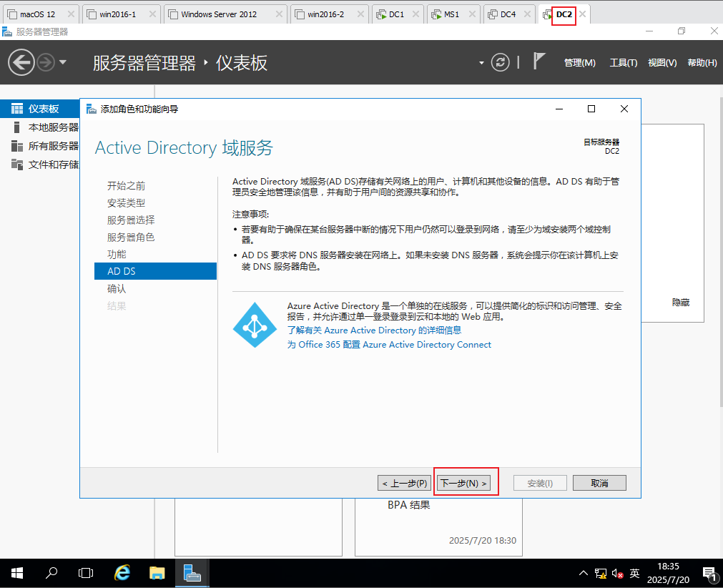Go to 功能 wizard step
This screenshot has height=588, width=723.
(117, 254)
